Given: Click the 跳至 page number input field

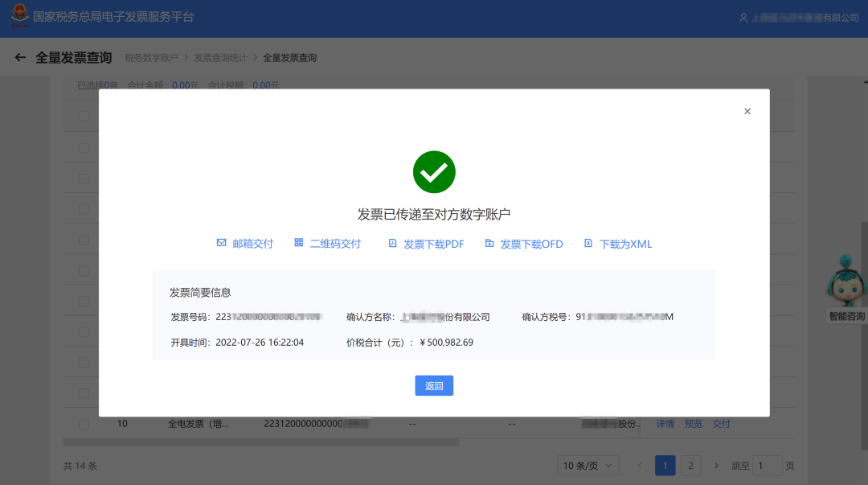Looking at the screenshot, I should (x=767, y=465).
